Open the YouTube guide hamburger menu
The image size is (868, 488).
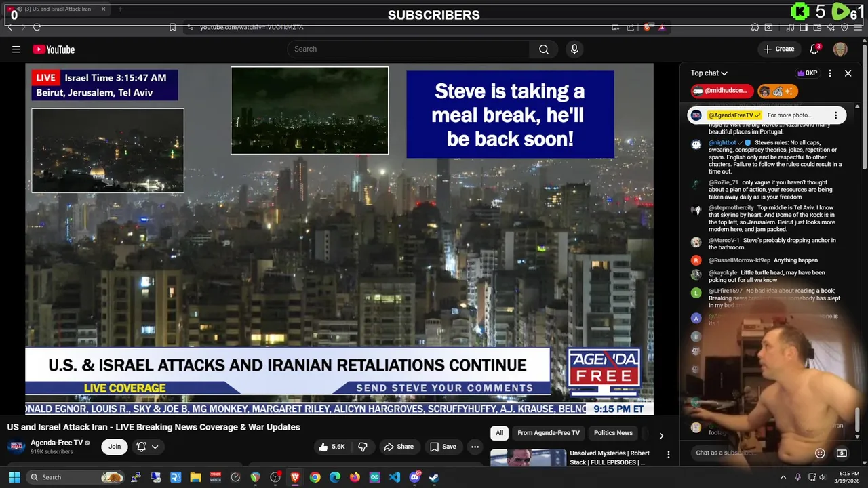[16, 49]
